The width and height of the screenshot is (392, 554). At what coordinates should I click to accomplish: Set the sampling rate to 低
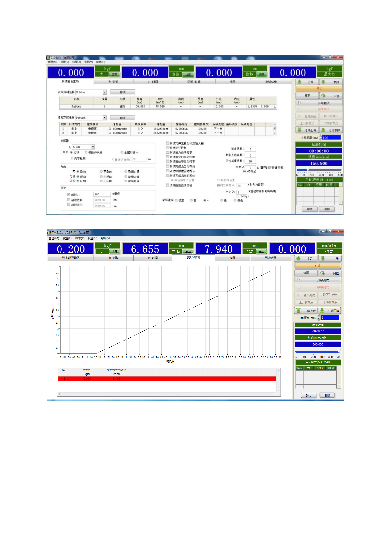pos(222,200)
